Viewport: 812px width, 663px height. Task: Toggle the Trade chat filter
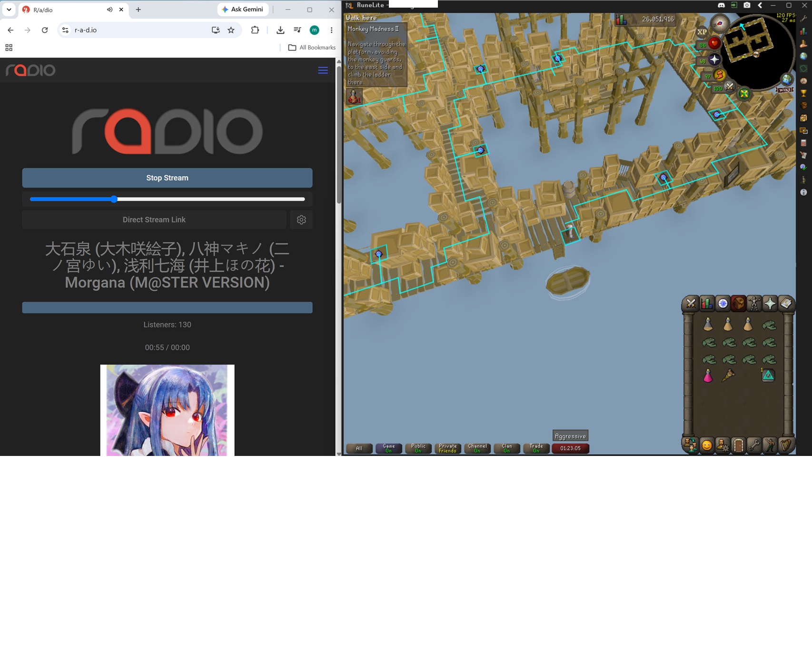tap(536, 448)
